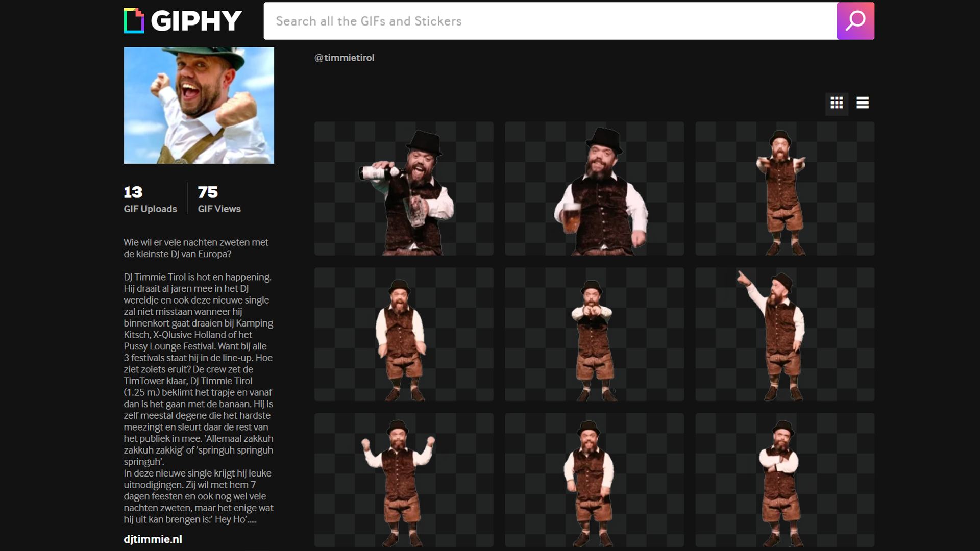Click the @timmietirol username

coord(345,58)
